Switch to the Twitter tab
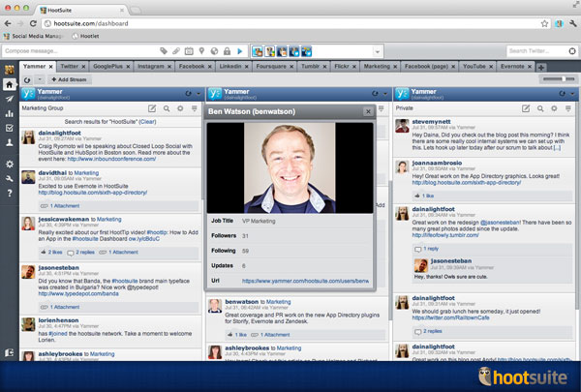This screenshot has height=392, width=581. tap(70, 67)
